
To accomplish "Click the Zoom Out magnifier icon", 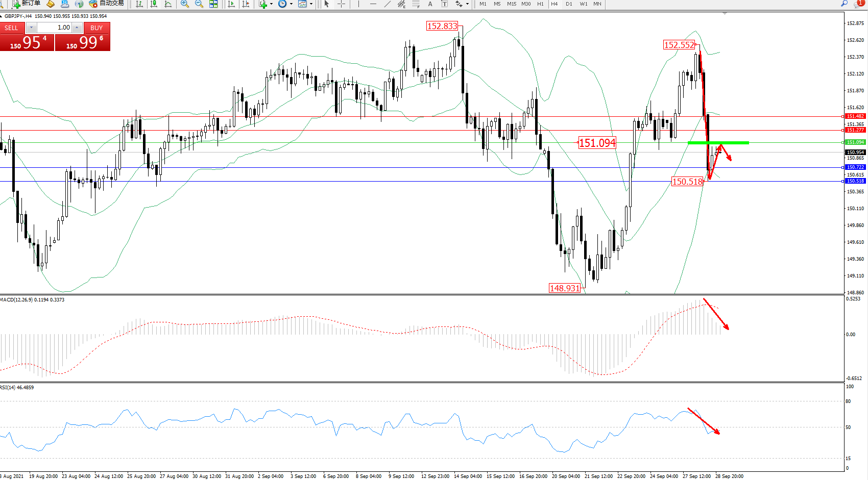I will pos(199,4).
